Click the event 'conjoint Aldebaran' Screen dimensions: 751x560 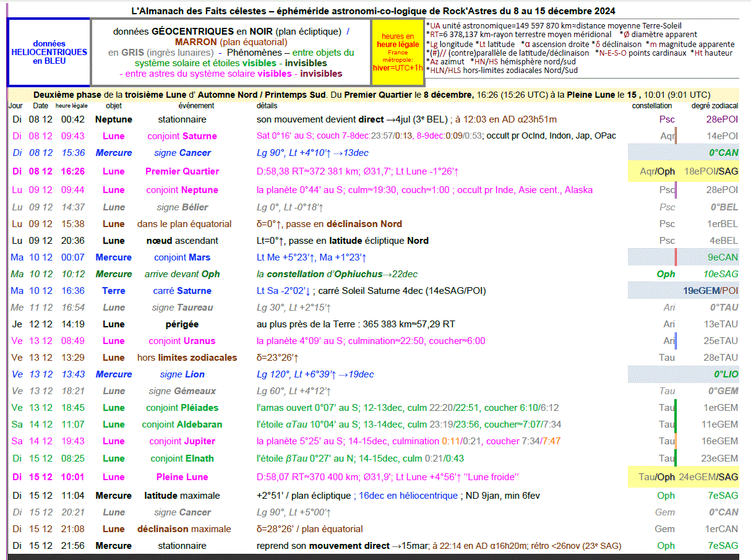click(x=182, y=424)
